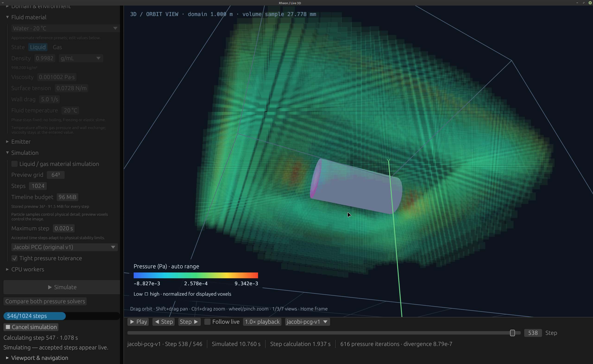This screenshot has width=593, height=364.
Task: Click the pressure color scale gradient bar
Action: pos(196,275)
